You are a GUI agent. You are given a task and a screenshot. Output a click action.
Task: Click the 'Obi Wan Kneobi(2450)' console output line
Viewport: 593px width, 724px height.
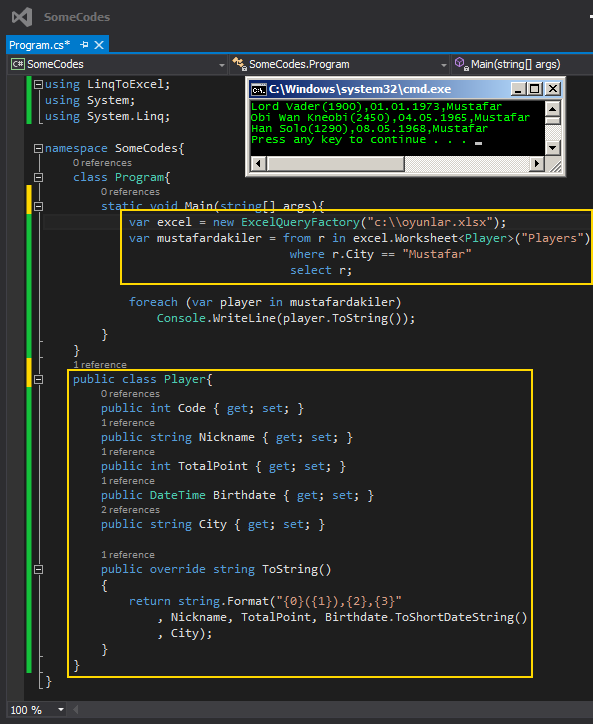[390, 118]
